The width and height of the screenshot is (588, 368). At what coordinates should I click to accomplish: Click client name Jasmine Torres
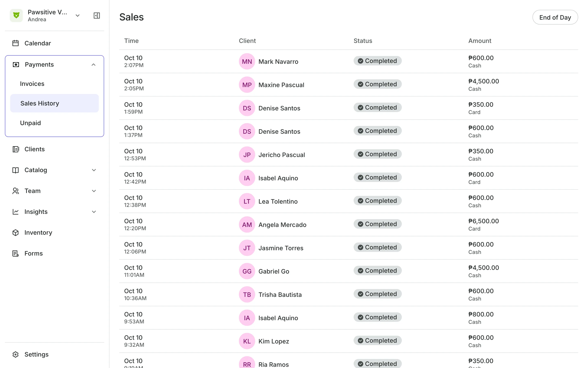point(281,248)
